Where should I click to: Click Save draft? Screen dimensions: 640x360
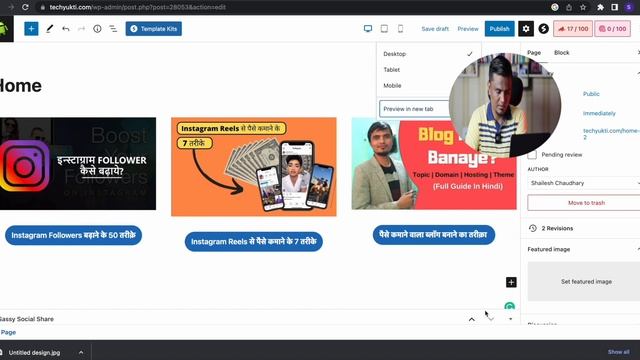(x=435, y=29)
